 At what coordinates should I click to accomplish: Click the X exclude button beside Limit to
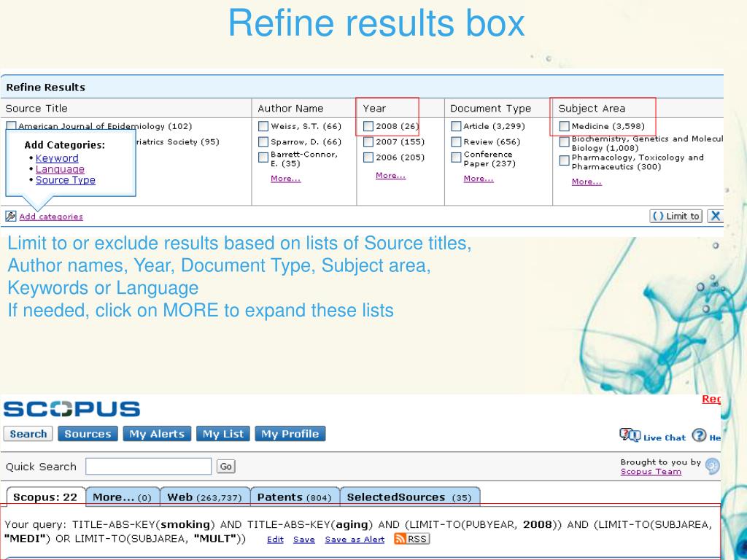tap(715, 216)
